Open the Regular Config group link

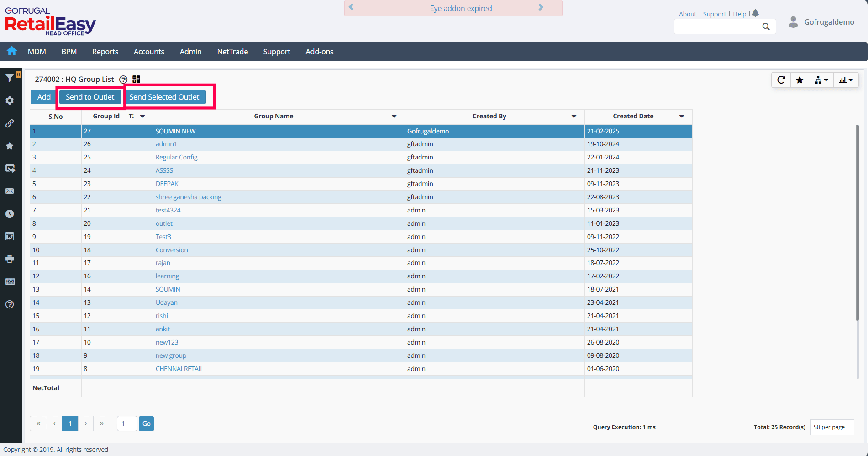coord(177,157)
